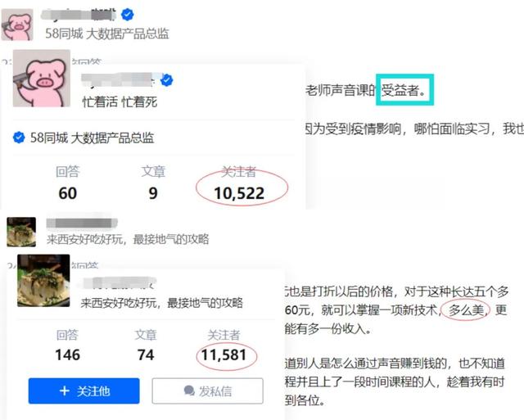The image size is (524, 420).
Task: Click the small pink pig avatar
Action: tap(17, 25)
